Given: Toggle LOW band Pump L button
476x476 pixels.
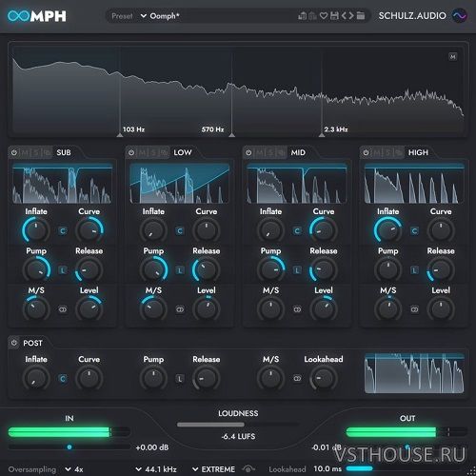Looking at the screenshot, I should coord(180,270).
